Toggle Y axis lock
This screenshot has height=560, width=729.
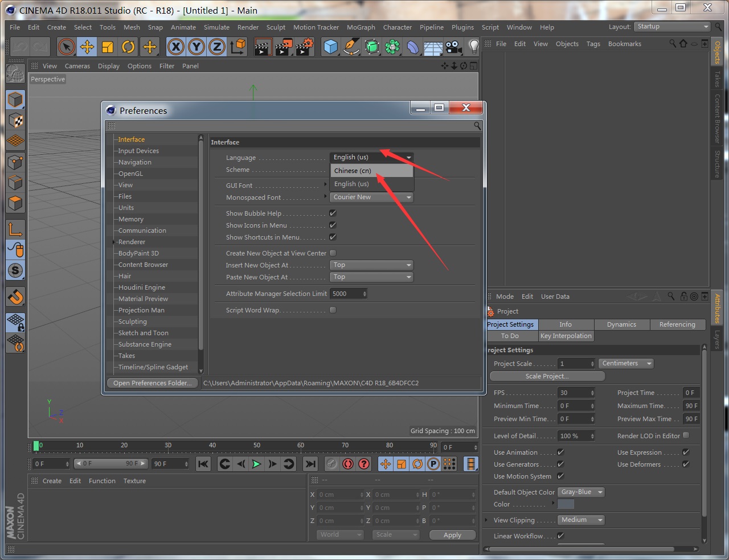196,47
